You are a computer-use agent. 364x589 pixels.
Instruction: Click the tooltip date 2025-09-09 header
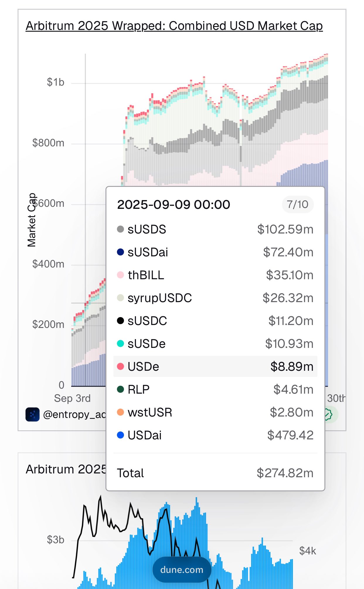[x=174, y=204]
